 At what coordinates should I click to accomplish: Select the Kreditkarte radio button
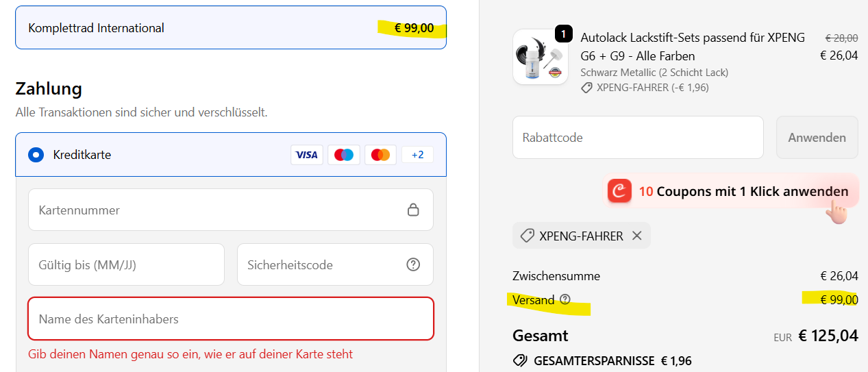click(x=36, y=155)
